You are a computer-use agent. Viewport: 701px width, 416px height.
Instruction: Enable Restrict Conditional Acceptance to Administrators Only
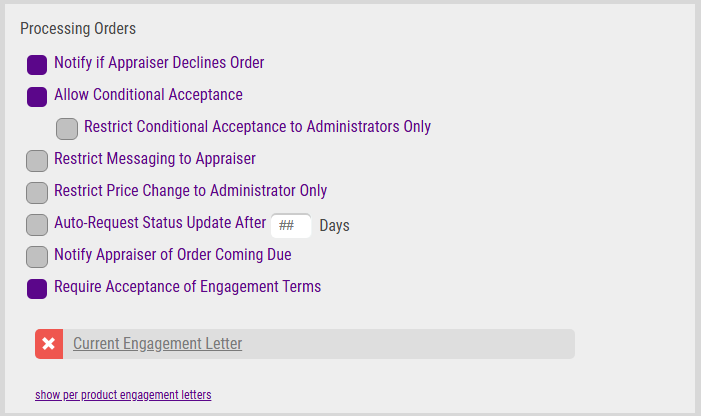[x=67, y=129]
